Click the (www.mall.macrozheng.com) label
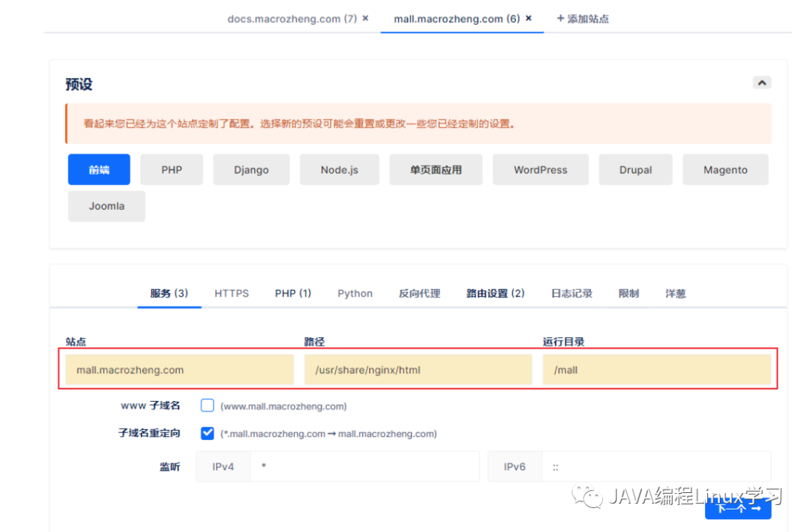This screenshot has width=810, height=532. coord(283,407)
